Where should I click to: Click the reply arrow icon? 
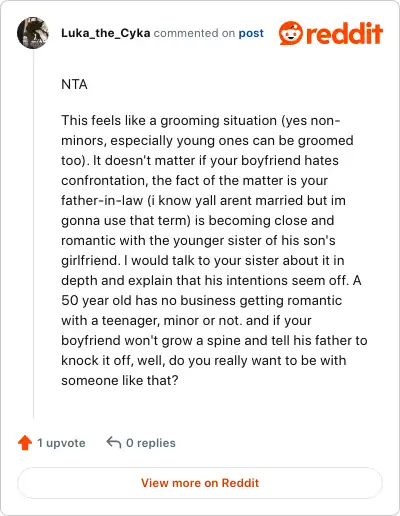click(114, 443)
